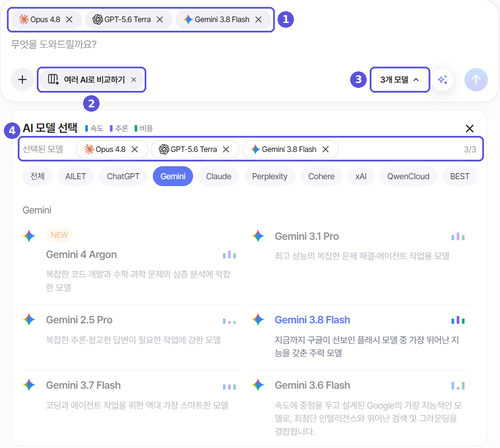500x448 pixels.
Task: Click performance bars icon for Gemini 3.6 Flash
Action: 458,386
